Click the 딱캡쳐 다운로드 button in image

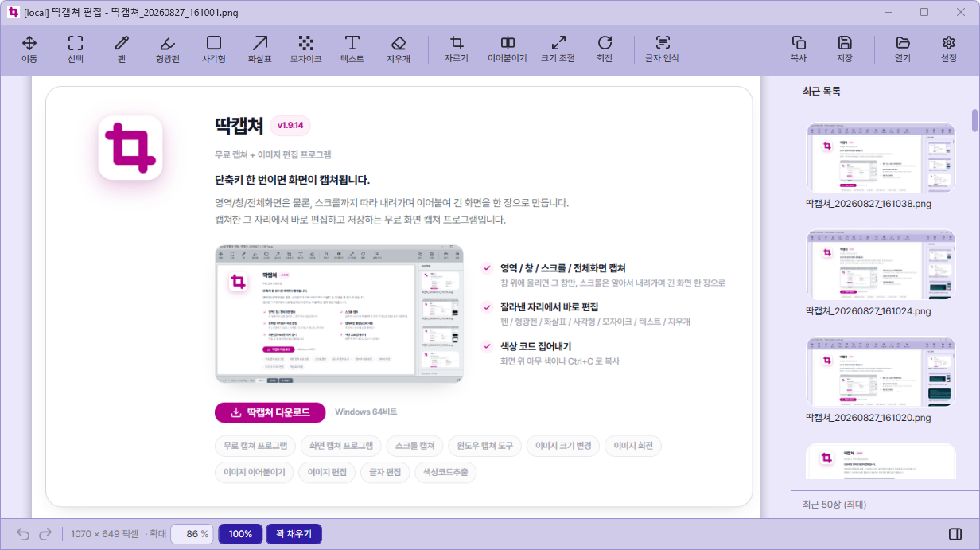pyautogui.click(x=270, y=412)
